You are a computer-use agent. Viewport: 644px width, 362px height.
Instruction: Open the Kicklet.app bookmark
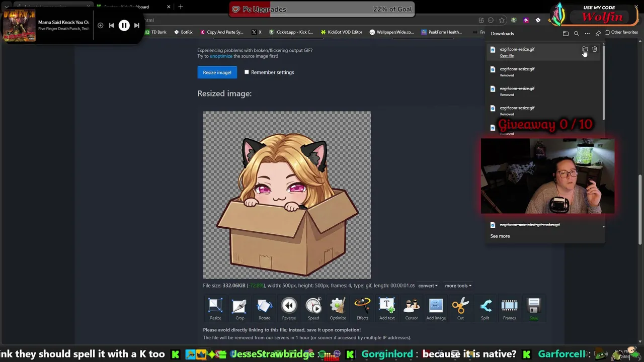(x=291, y=32)
